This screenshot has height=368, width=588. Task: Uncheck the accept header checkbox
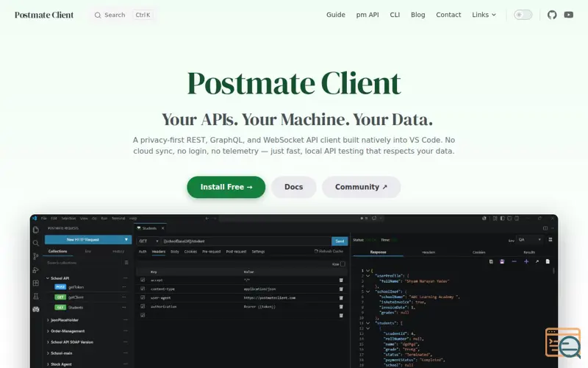(143, 280)
